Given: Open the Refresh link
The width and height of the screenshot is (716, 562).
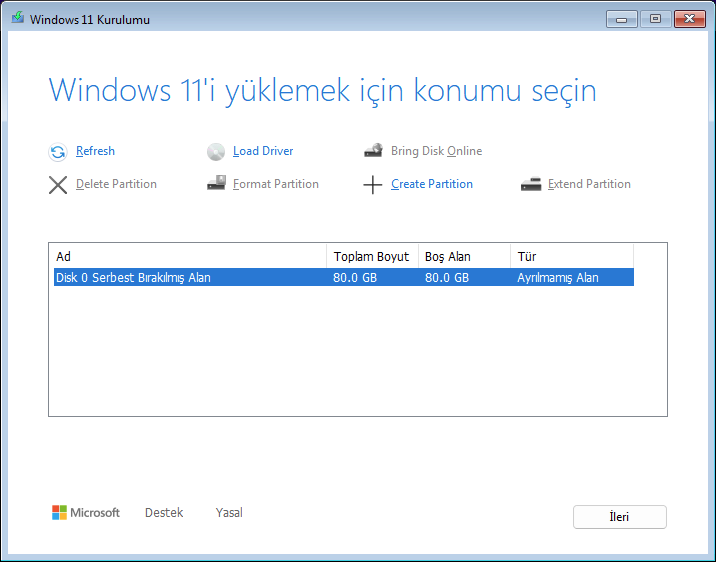Looking at the screenshot, I should (95, 151).
